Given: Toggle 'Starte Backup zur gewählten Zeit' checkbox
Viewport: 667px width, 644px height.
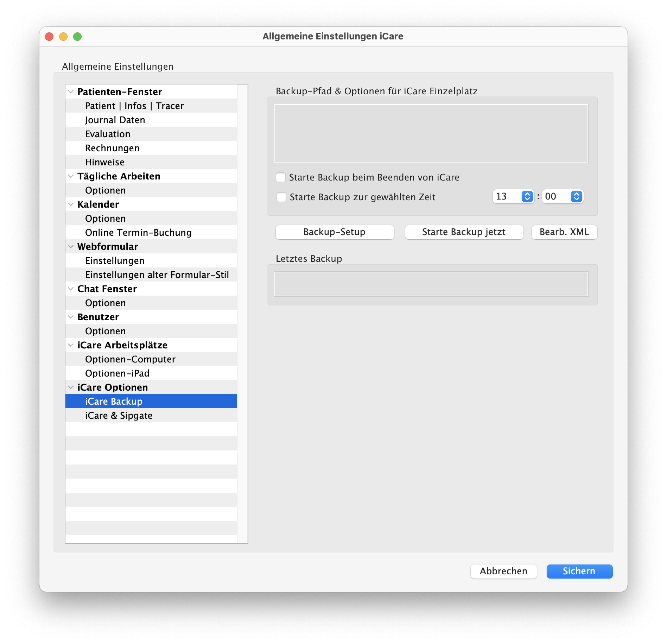Looking at the screenshot, I should (281, 197).
